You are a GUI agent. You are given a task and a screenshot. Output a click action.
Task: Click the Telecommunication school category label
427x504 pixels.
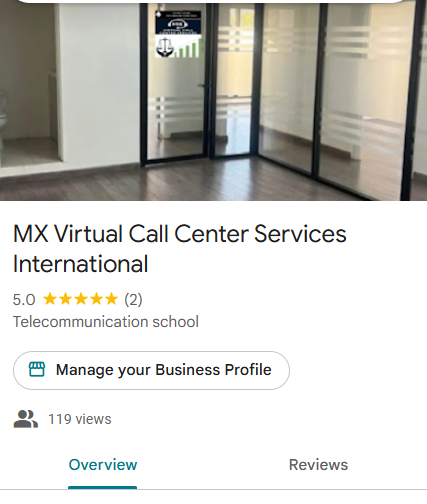(x=106, y=322)
